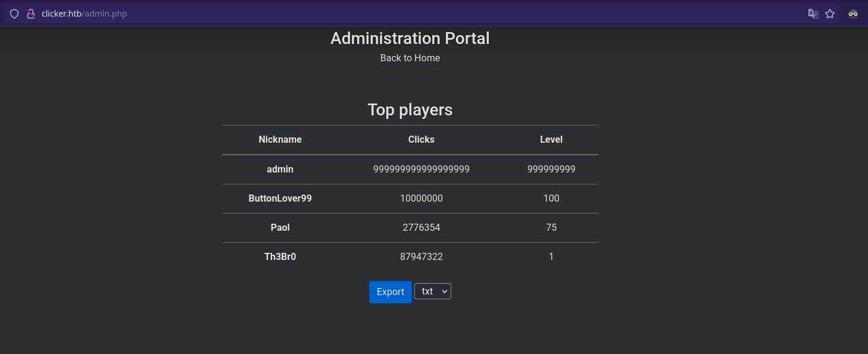
Task: Open the insecure connection padlock icon
Action: pyautogui.click(x=32, y=14)
